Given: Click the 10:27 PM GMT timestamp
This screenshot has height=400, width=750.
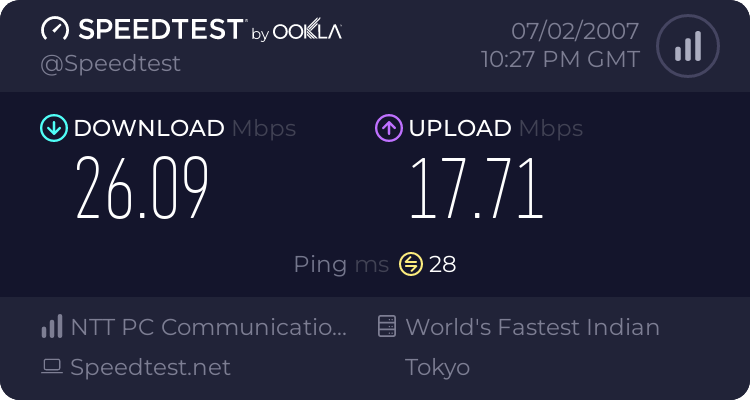Looking at the screenshot, I should [561, 60].
